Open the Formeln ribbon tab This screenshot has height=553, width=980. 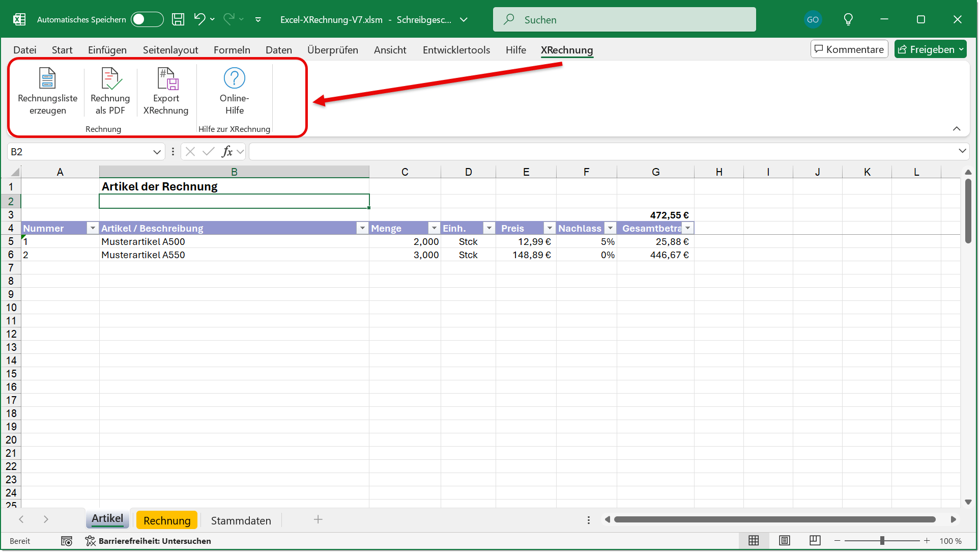[x=232, y=50]
